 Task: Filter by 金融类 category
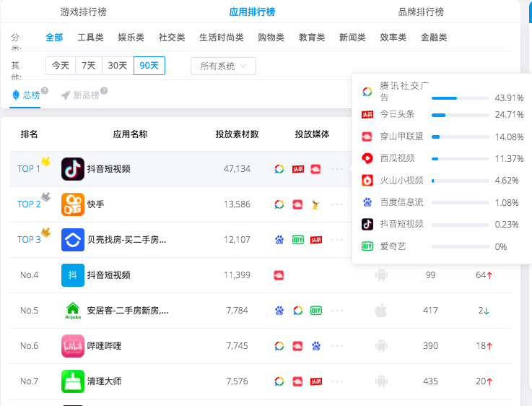(x=434, y=38)
